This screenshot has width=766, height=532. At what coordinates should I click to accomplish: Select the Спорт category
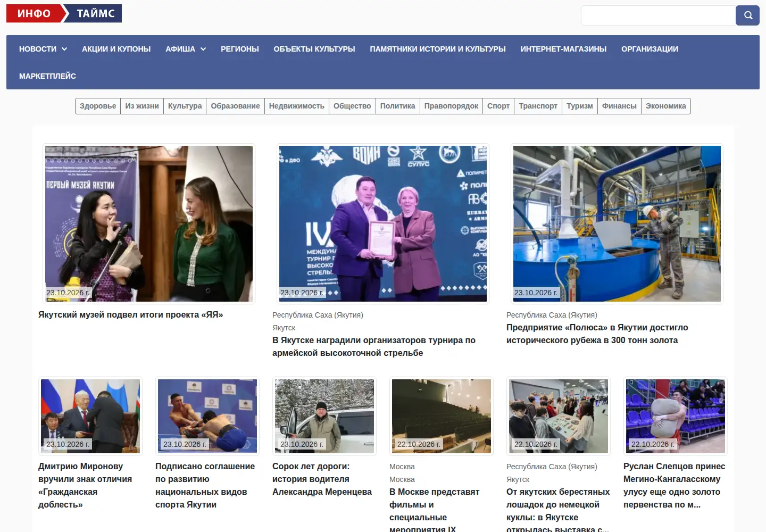coord(498,106)
